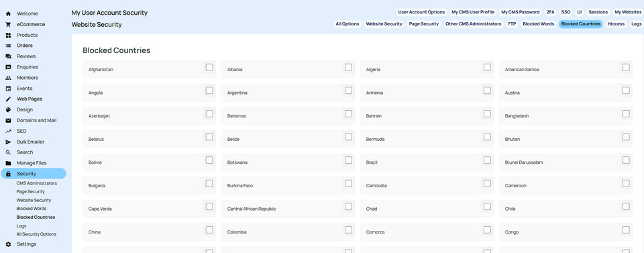Image resolution: width=644 pixels, height=253 pixels.
Task: Open the Logs top tab
Action: click(636, 24)
